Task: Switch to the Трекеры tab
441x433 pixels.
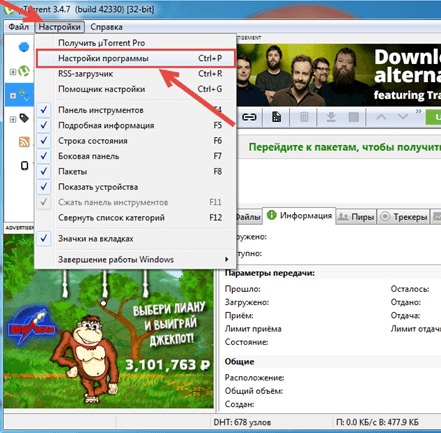Action: 404,217
